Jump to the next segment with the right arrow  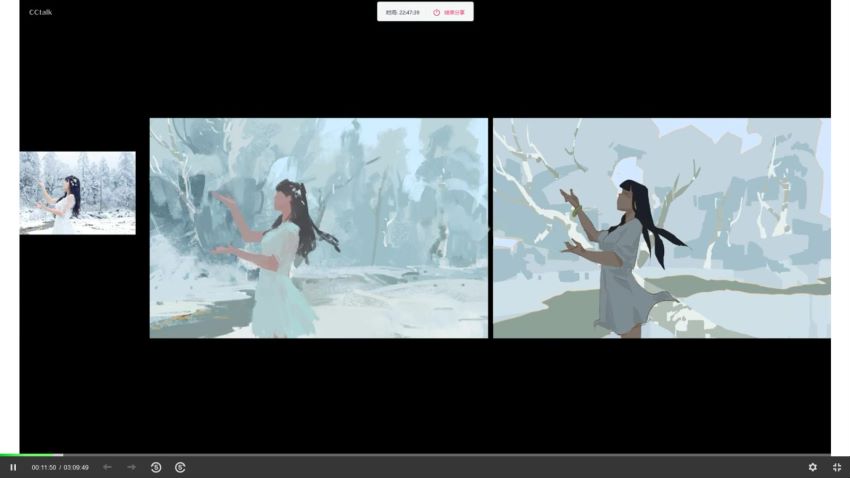click(131, 467)
